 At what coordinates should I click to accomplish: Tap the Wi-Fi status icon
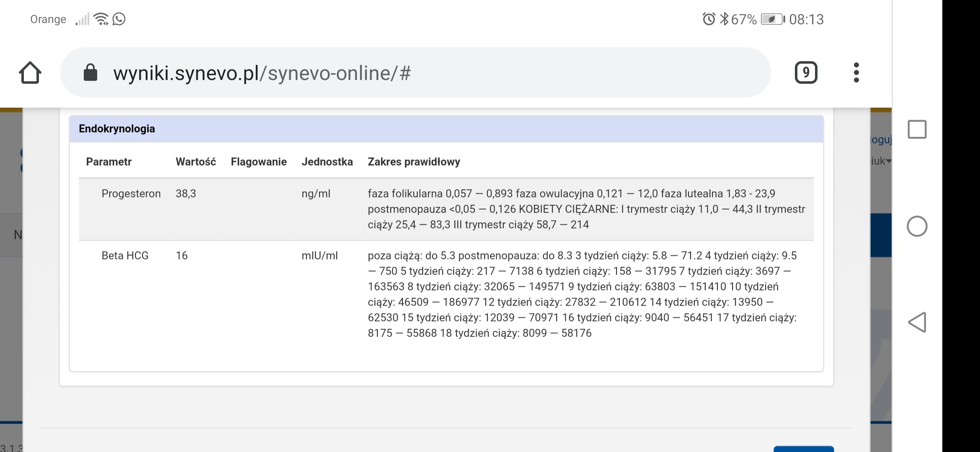coord(101,19)
